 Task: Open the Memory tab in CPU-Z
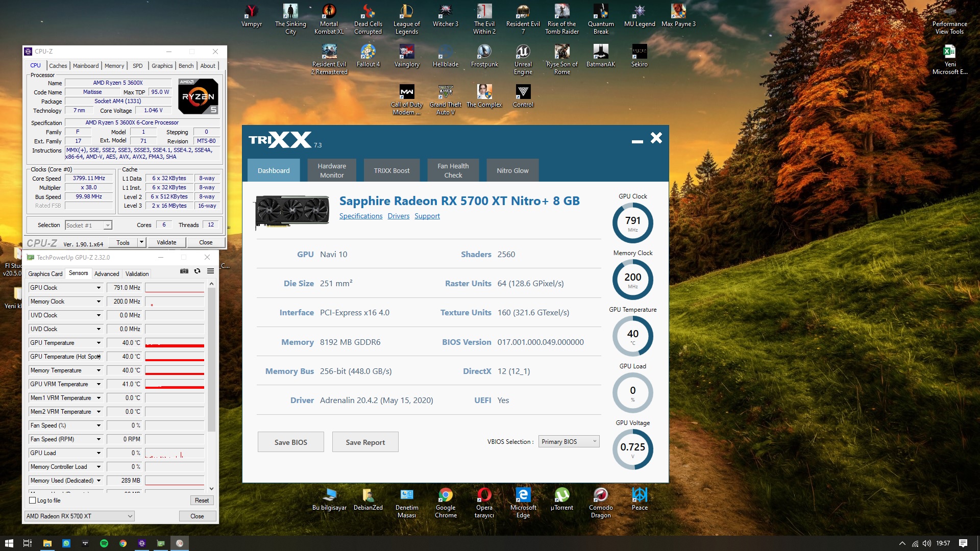coord(114,66)
